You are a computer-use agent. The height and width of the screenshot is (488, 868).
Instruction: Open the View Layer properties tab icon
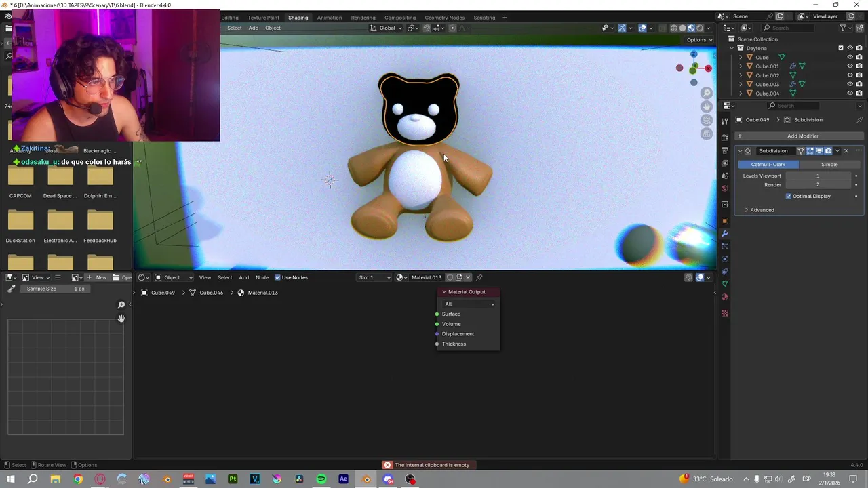click(725, 163)
